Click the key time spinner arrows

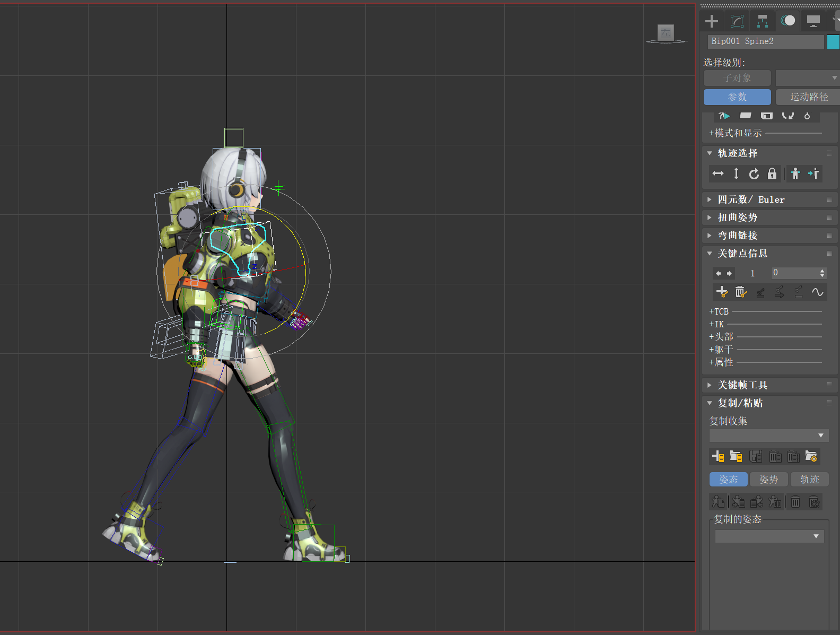click(822, 273)
